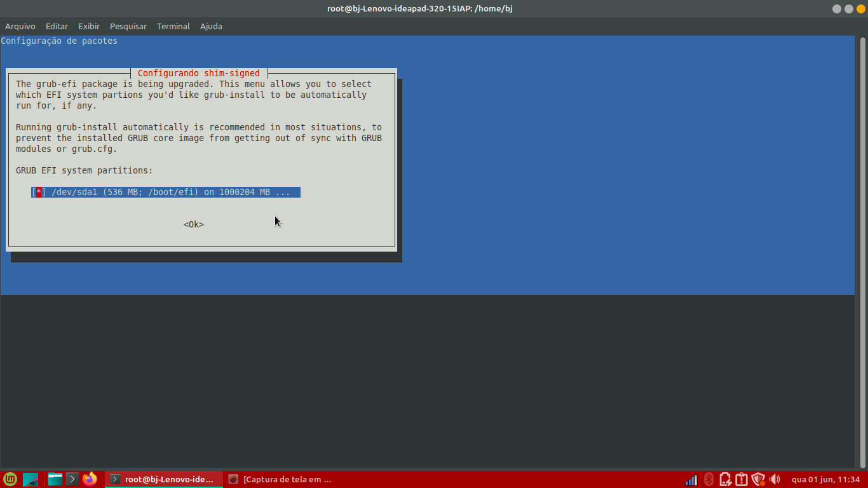Toggle the /dev/sda1 partition checkbox
The height and width of the screenshot is (488, 868).
(x=39, y=192)
